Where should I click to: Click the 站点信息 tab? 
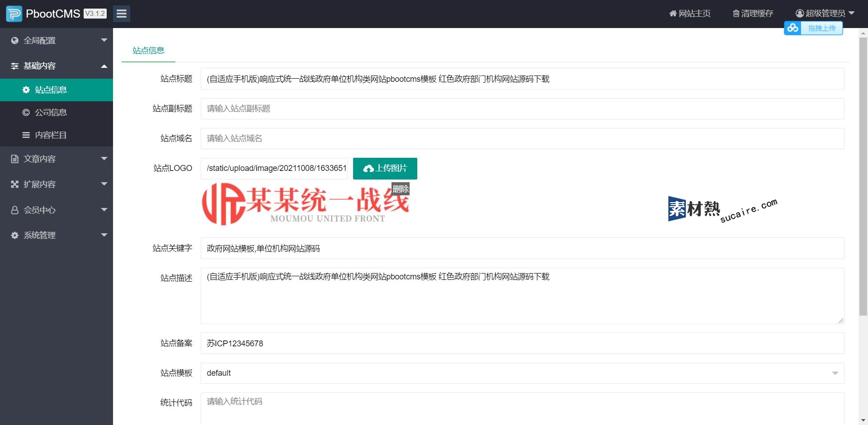[148, 51]
